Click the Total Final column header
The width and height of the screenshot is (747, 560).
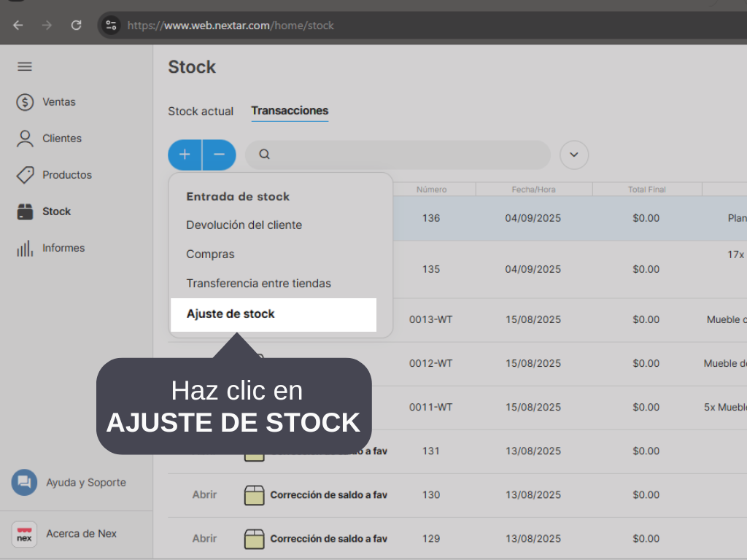click(x=646, y=190)
